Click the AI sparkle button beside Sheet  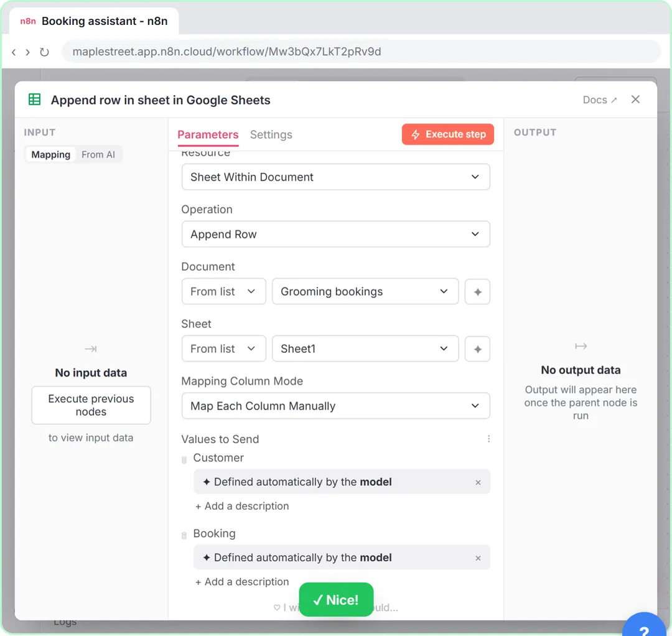click(477, 348)
